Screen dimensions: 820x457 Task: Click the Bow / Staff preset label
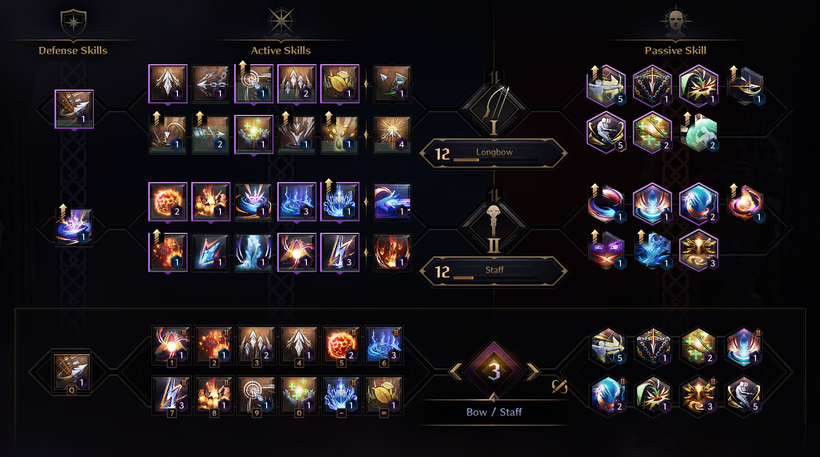pos(494,412)
